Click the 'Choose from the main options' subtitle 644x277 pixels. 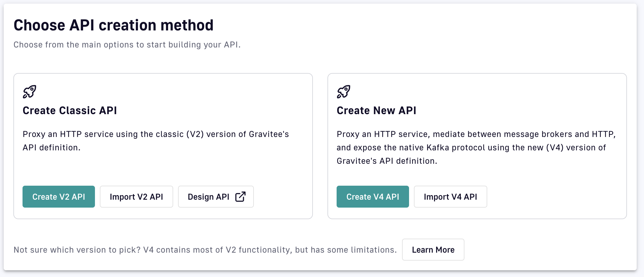(127, 45)
